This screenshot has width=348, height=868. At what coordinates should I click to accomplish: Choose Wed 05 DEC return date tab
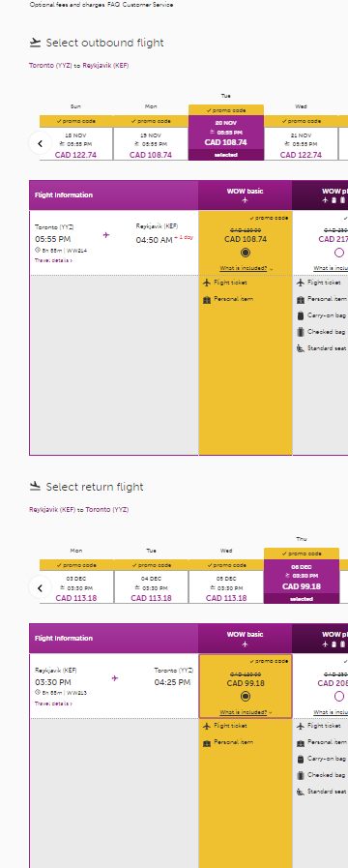coord(226,587)
